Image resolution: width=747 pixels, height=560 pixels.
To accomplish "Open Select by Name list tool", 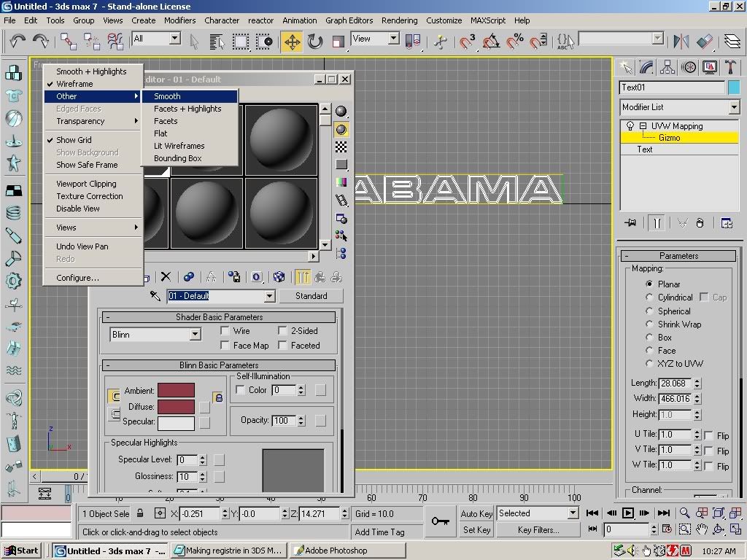I will click(217, 42).
